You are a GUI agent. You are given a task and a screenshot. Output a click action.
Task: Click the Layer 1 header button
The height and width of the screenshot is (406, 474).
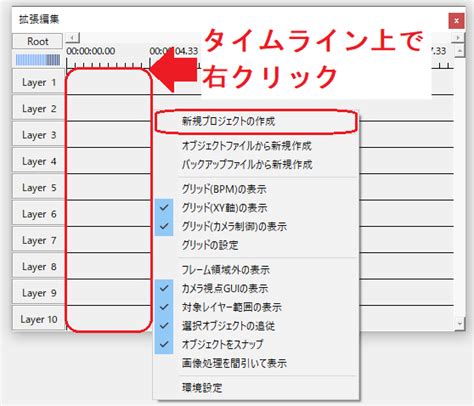click(39, 82)
